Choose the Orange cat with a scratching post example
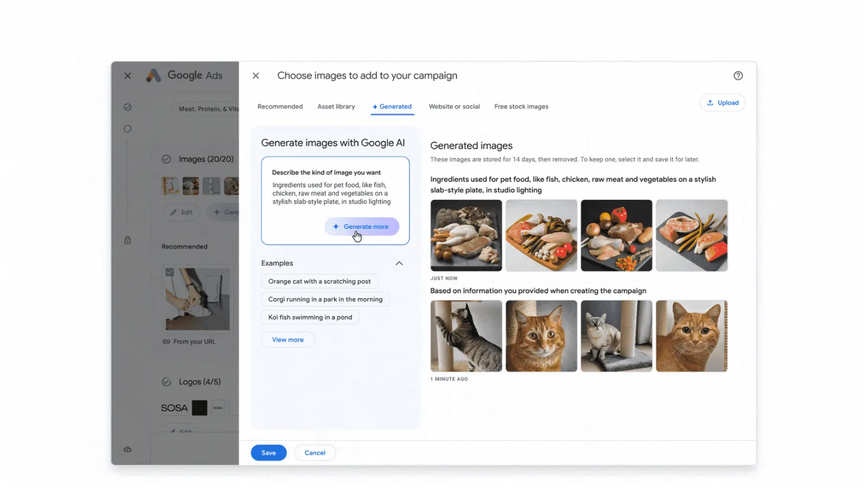The image size is (868, 489). coord(319,281)
